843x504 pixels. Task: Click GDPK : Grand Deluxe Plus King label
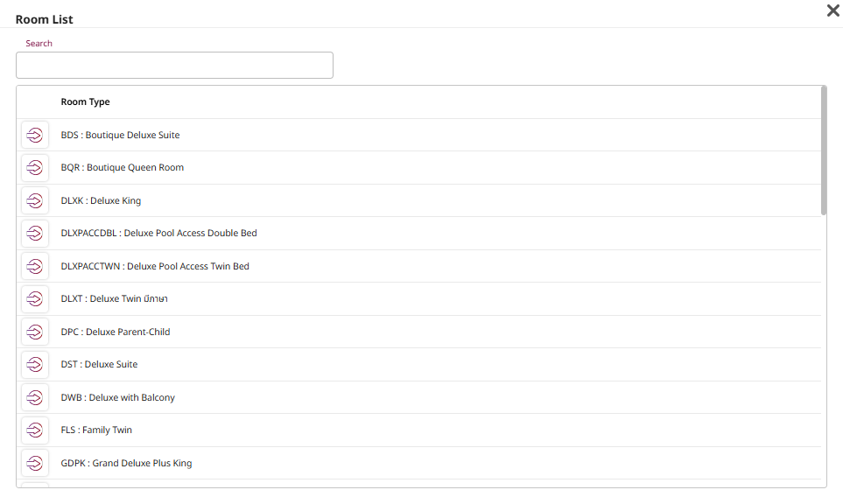pos(126,464)
